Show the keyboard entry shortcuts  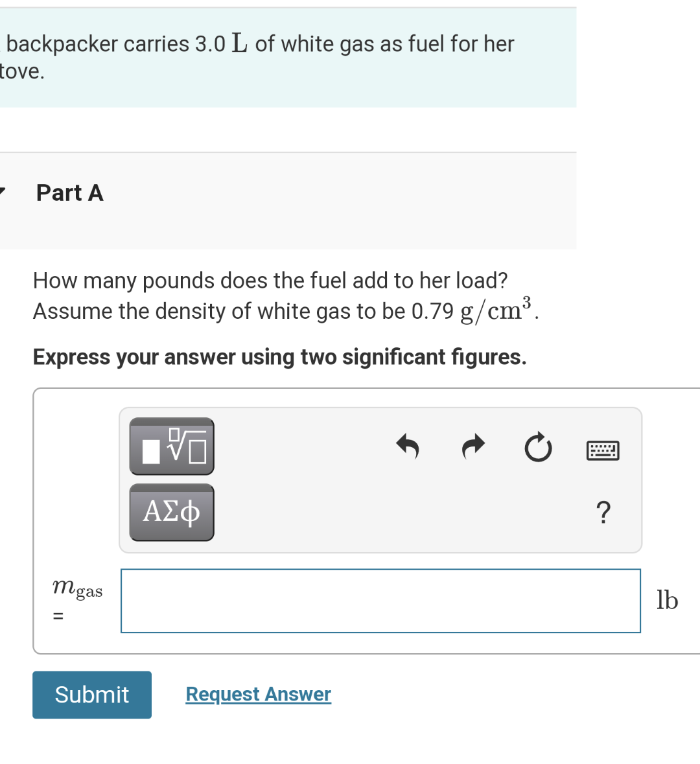click(x=603, y=450)
